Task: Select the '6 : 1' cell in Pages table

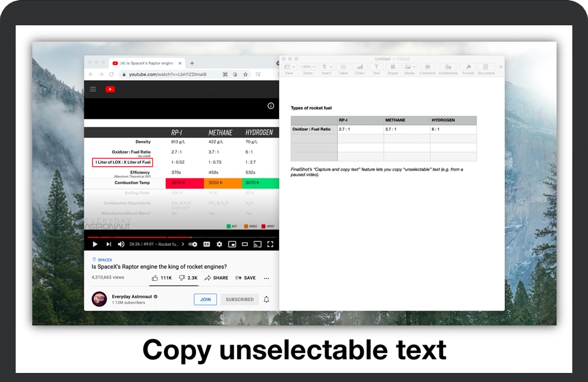Action: (x=454, y=129)
